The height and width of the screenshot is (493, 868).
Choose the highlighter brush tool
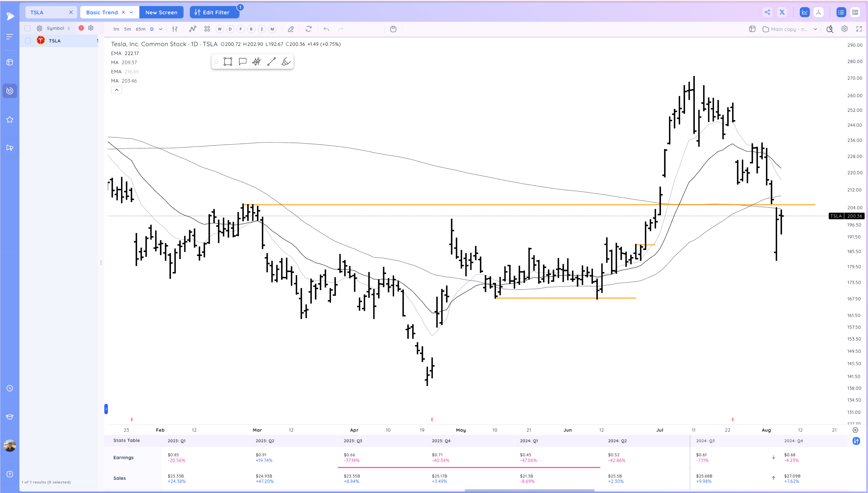pos(286,62)
